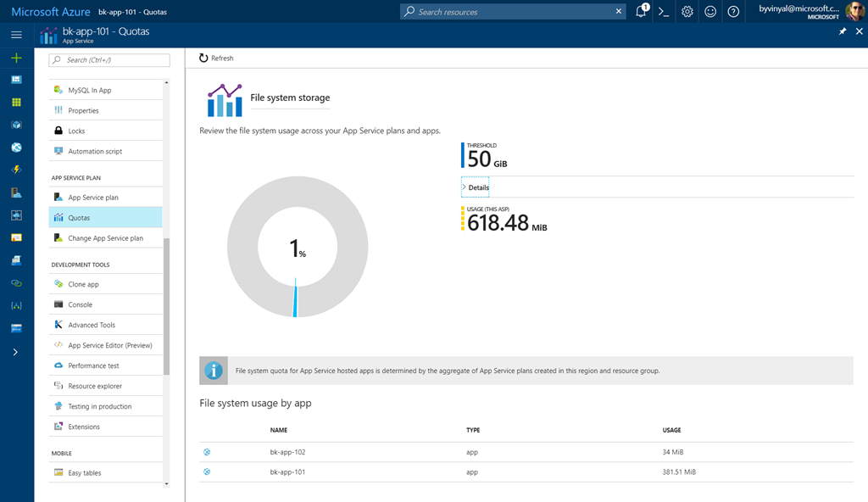This screenshot has height=502, width=868.
Task: Click the feedback smiley icon
Action: tap(710, 12)
